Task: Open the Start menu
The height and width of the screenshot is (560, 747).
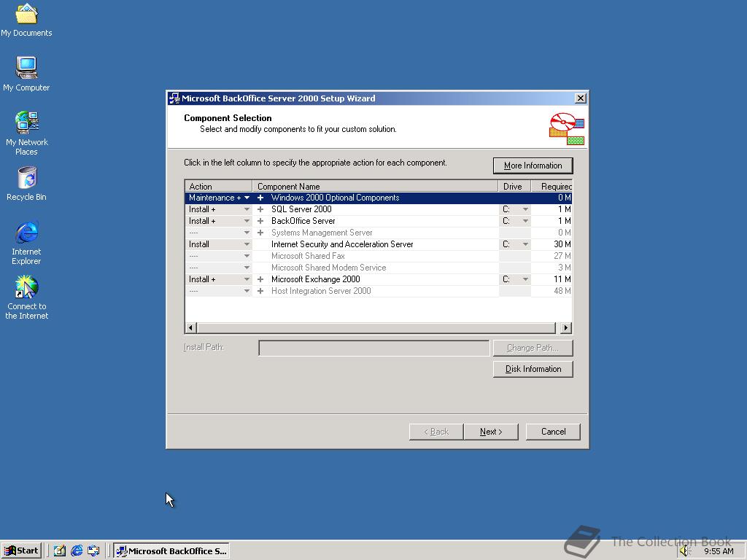Action: click(x=21, y=551)
